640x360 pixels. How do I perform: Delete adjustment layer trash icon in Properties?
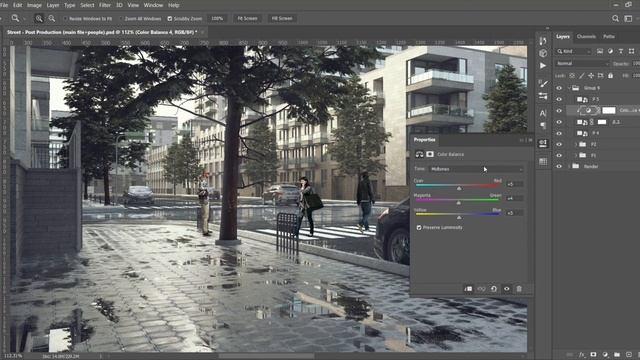point(519,289)
